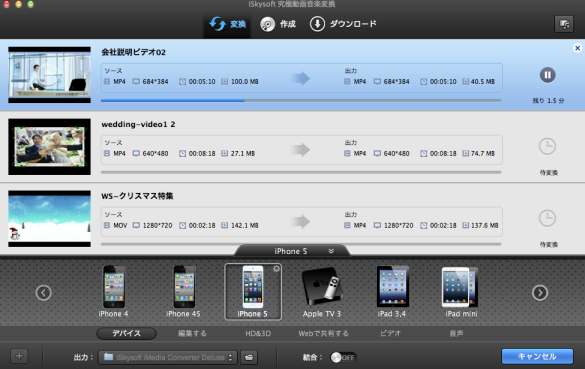This screenshot has width=585, height=369.
Task: Select the Webで共有する category tab
Action: point(323,334)
